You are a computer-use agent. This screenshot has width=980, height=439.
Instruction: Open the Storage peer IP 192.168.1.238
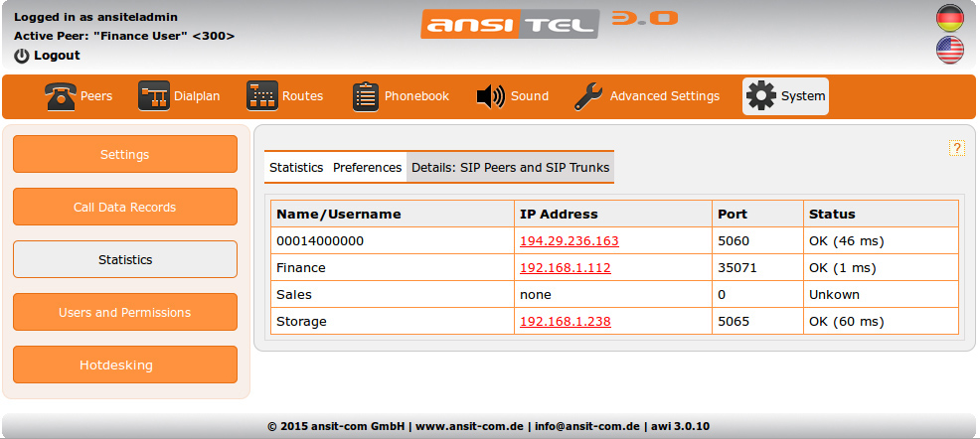coord(565,322)
